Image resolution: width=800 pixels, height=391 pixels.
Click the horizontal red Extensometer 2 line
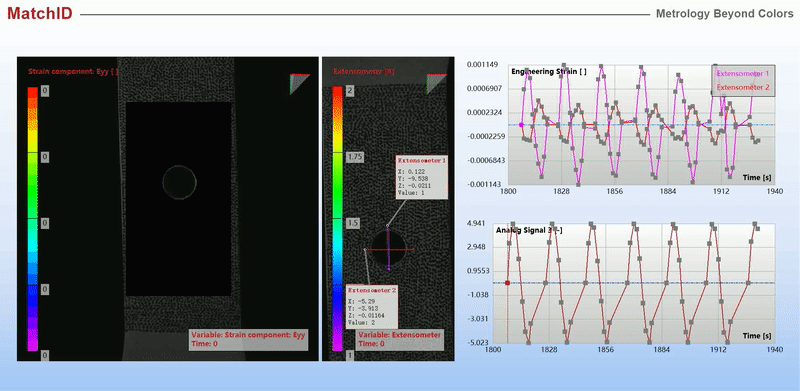coord(389,250)
